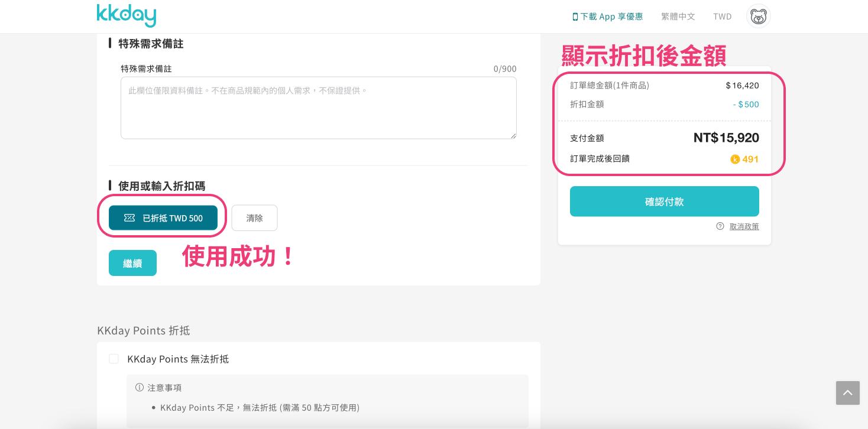The image size is (868, 429).
Task: Click the scroll-to-top arrow icon
Action: 847,392
